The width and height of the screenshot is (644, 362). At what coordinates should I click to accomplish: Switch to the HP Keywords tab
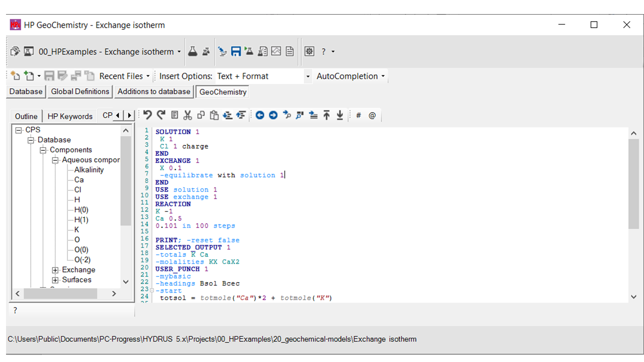pos(70,116)
